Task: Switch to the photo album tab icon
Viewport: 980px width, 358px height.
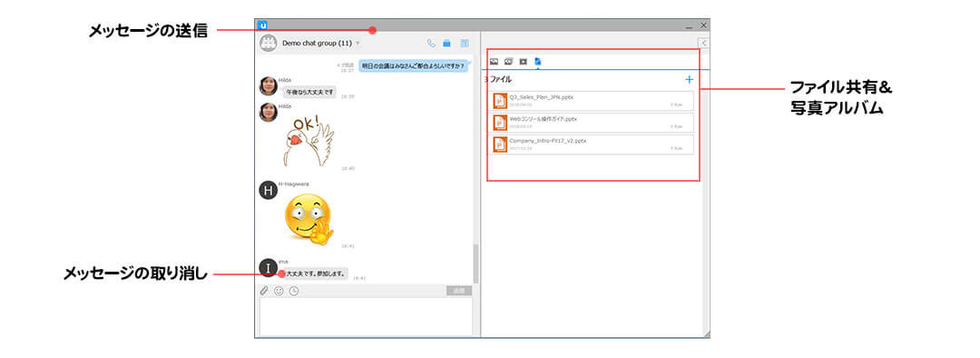Action: (494, 62)
